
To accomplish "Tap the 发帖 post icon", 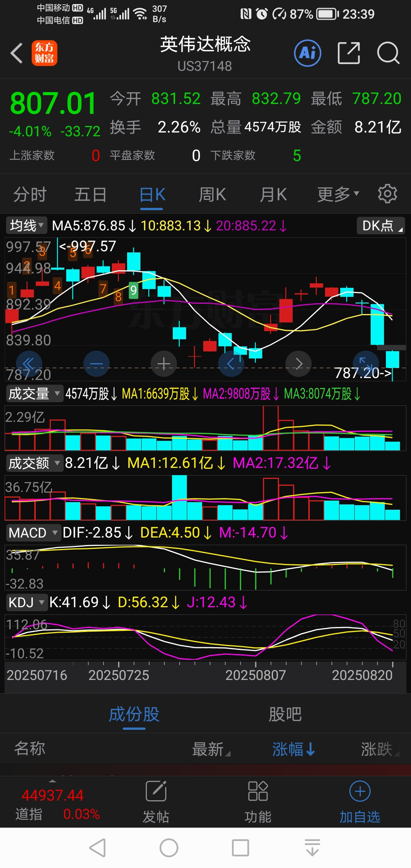I will [156, 801].
